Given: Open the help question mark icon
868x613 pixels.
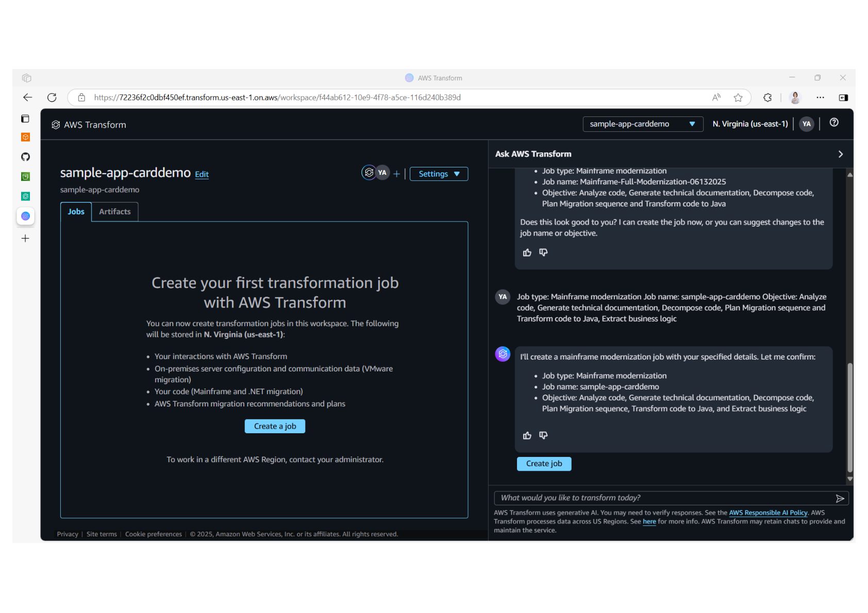Looking at the screenshot, I should 834,123.
